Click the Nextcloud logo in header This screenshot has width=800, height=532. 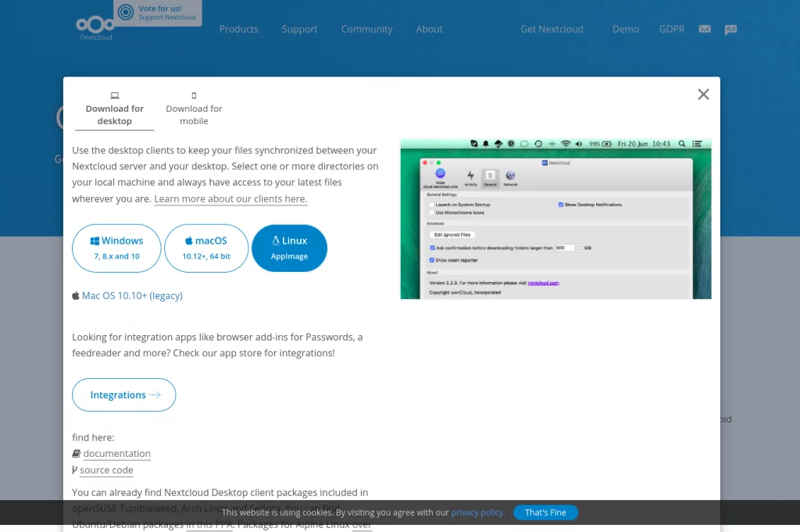click(95, 28)
